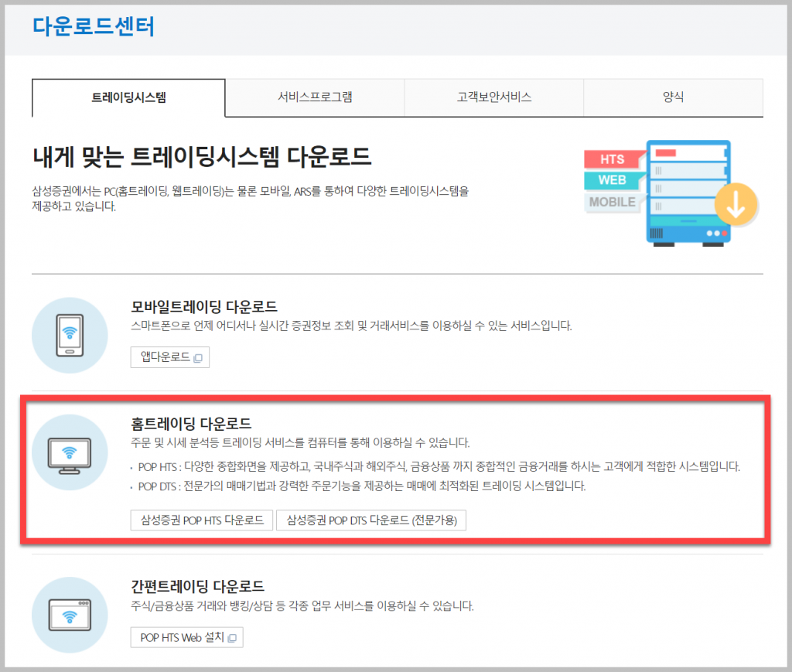This screenshot has width=792, height=672.
Task: Click 내게 맞는 트레이딩시스템 다운로드 heading
Action: [x=202, y=156]
